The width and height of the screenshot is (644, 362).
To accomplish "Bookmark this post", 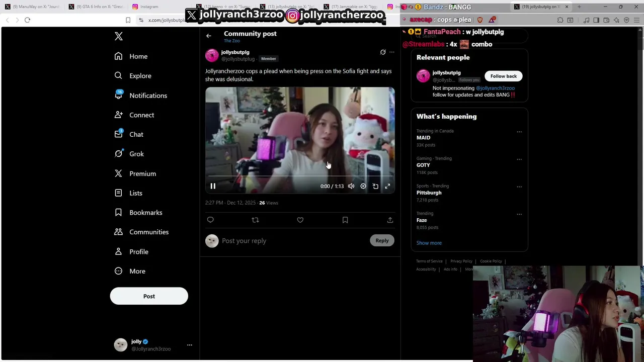I will tap(345, 220).
